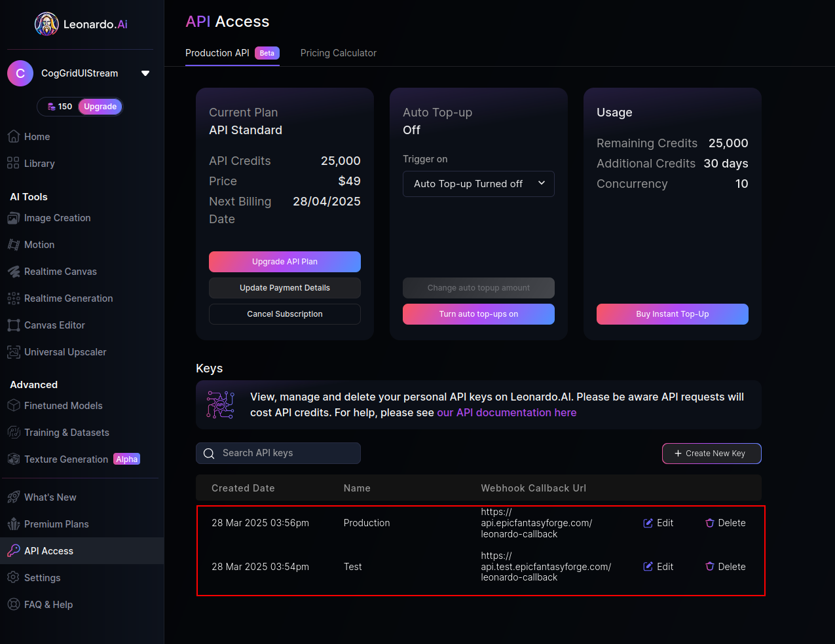The image size is (835, 644).
Task: Click the search magnifier icon
Action: 209,454
